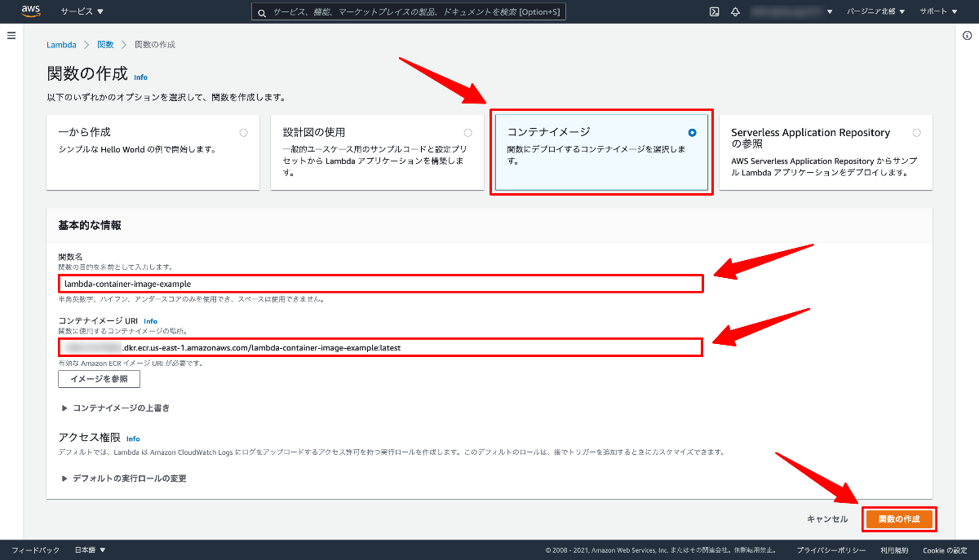The image size is (979, 560).
Task: Select the コンテナイメージ radio button
Action: coord(693,132)
